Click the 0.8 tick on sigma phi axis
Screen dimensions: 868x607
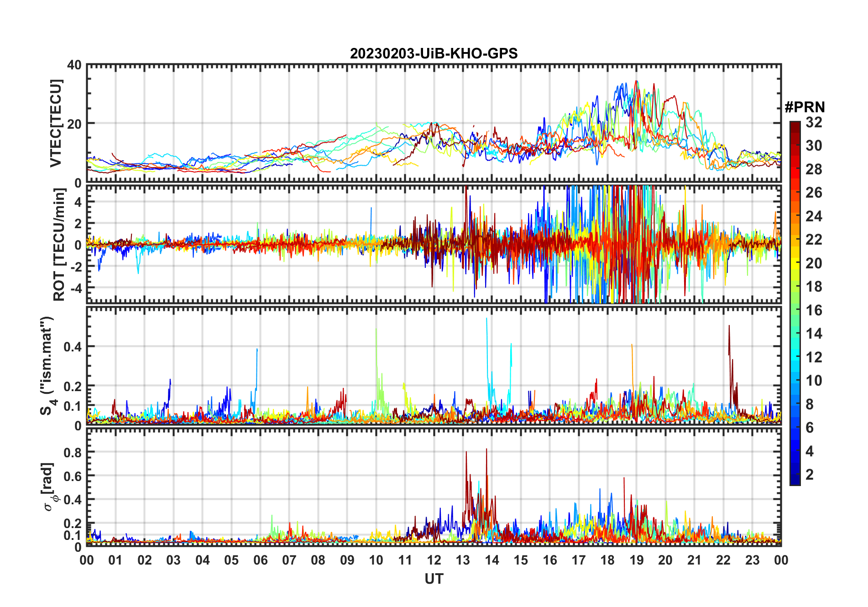coord(72,452)
